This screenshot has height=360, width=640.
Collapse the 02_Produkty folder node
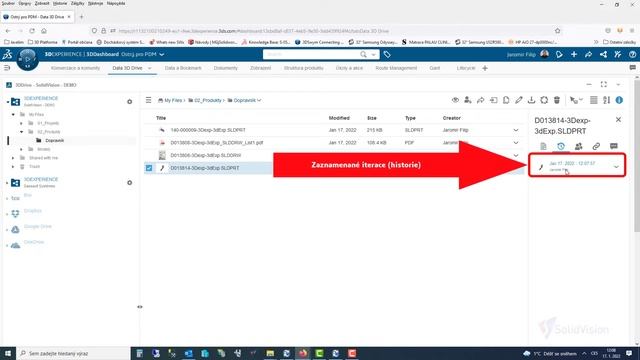click(x=22, y=132)
